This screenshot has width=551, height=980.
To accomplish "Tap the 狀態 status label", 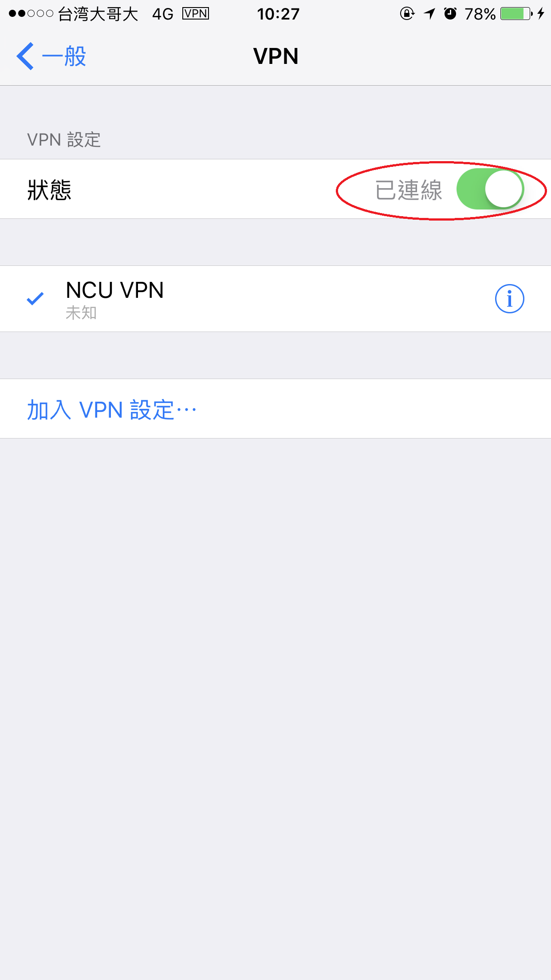I will pos(49,190).
